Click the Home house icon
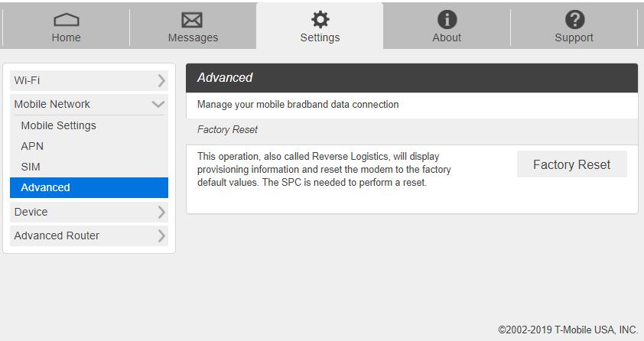The width and height of the screenshot is (644, 341). pos(66,19)
